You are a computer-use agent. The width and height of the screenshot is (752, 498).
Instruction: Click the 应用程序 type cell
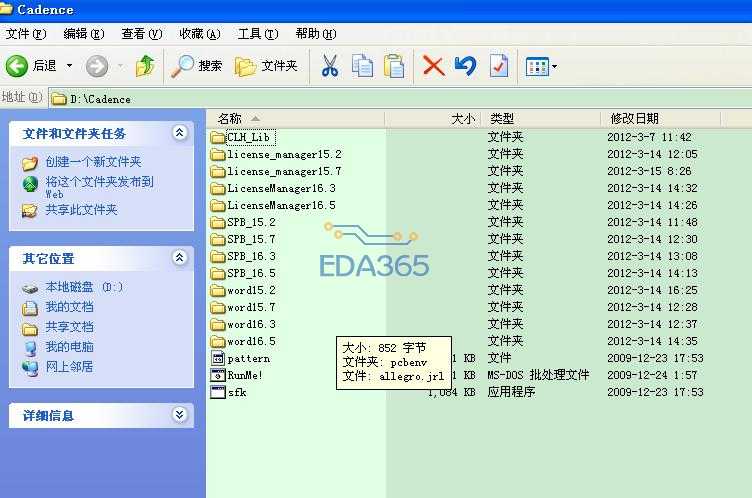click(511, 392)
